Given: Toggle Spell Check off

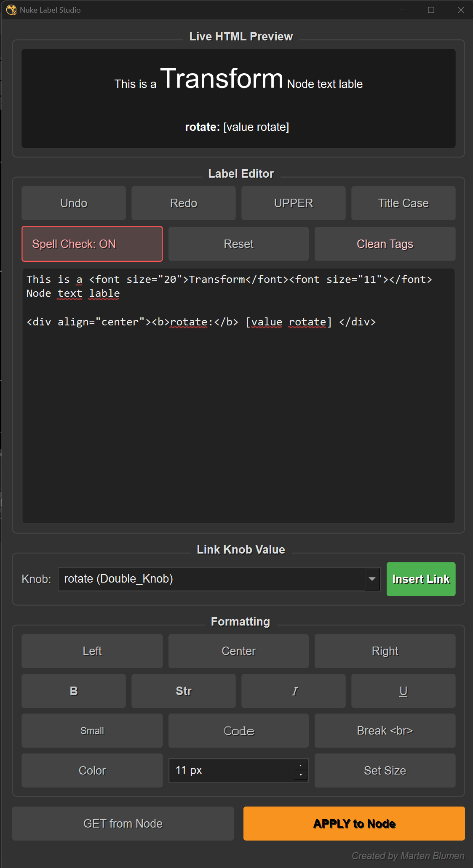Looking at the screenshot, I should (x=92, y=244).
